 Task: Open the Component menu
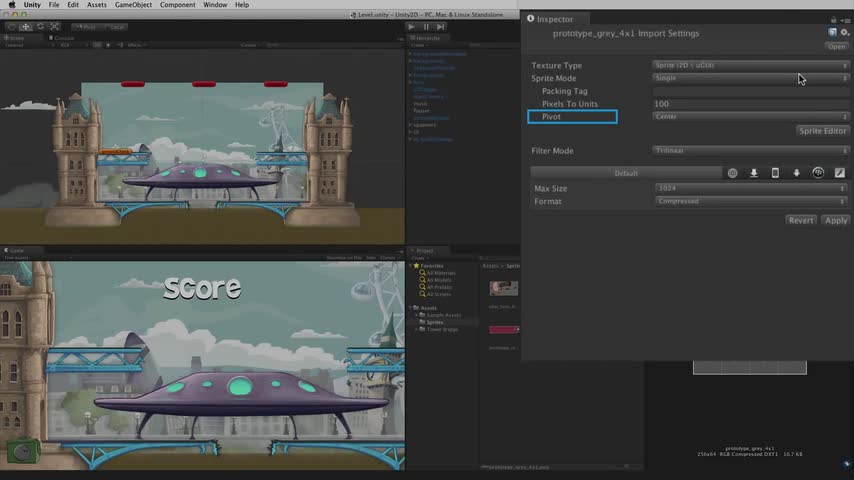(178, 4)
